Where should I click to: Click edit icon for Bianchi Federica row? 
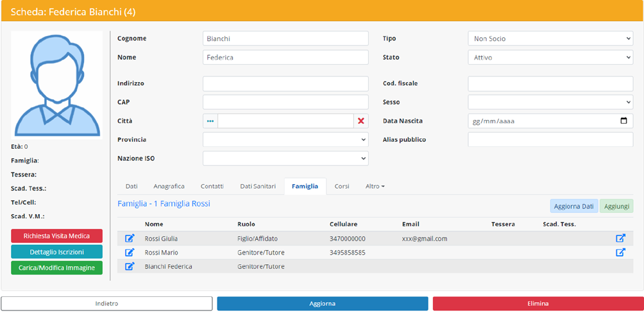pyautogui.click(x=130, y=266)
